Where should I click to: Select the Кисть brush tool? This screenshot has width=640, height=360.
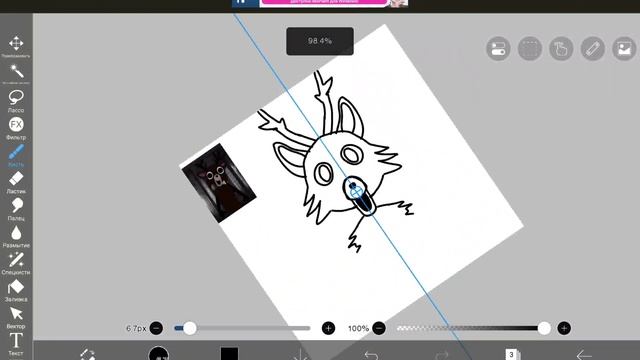click(x=16, y=155)
